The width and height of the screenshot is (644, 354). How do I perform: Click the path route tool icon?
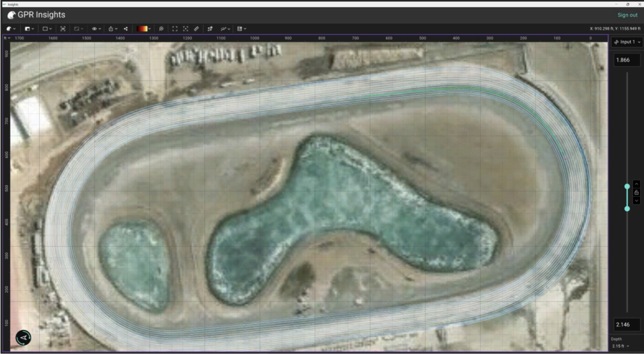210,29
